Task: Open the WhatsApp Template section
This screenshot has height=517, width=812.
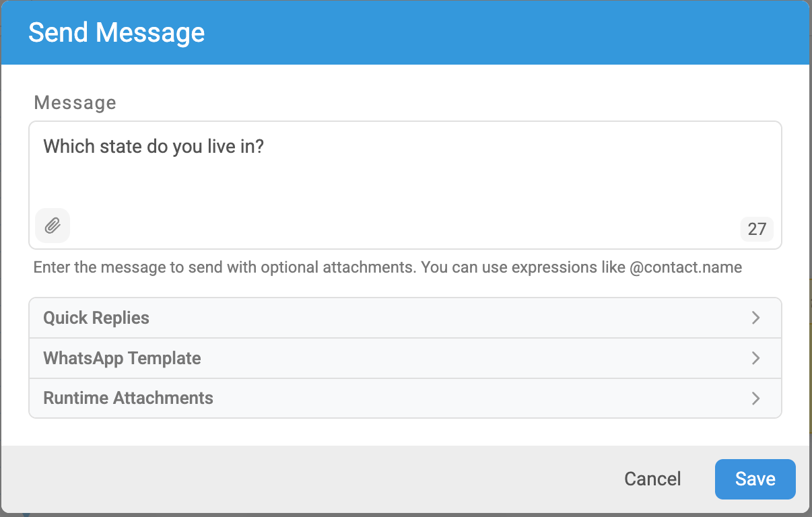Action: (x=405, y=358)
